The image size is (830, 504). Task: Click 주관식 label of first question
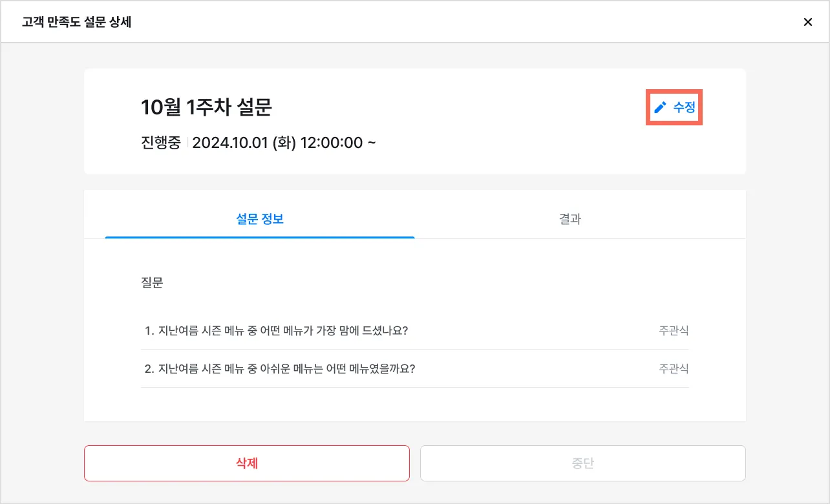(x=674, y=331)
